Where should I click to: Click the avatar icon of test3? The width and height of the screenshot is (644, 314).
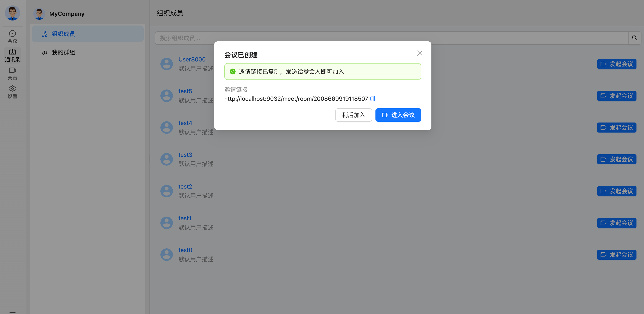166,159
